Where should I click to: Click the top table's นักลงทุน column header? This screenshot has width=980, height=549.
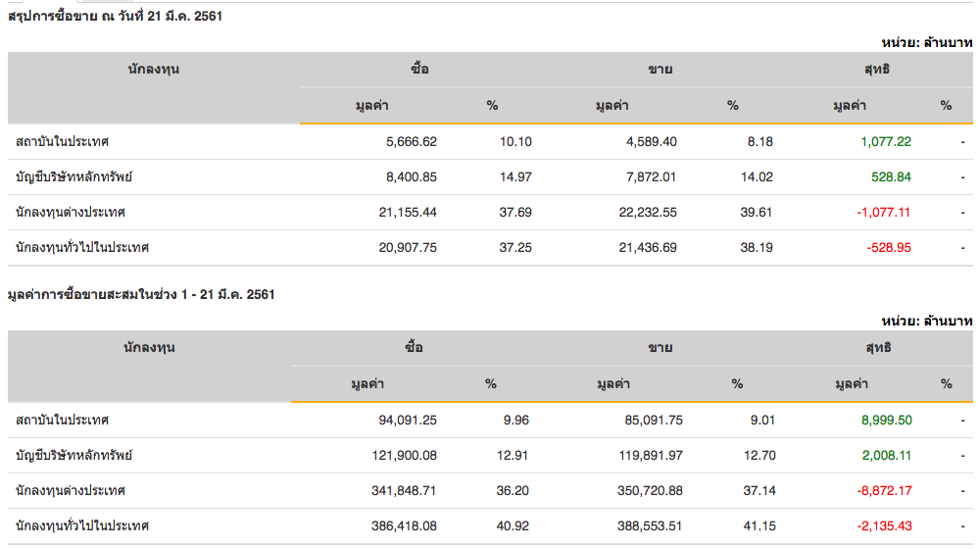click(x=153, y=70)
